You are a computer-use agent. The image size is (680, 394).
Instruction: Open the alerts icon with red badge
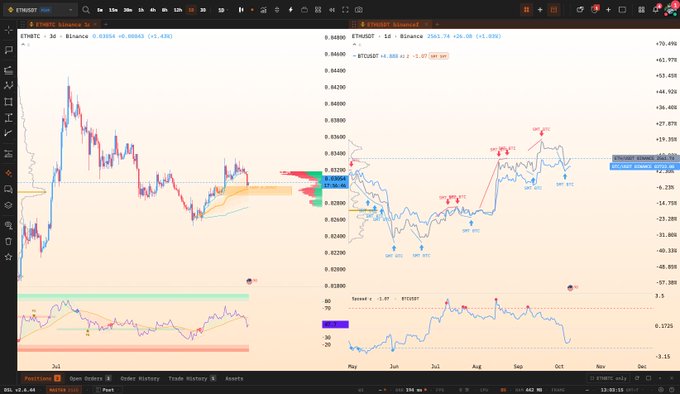coord(595,10)
